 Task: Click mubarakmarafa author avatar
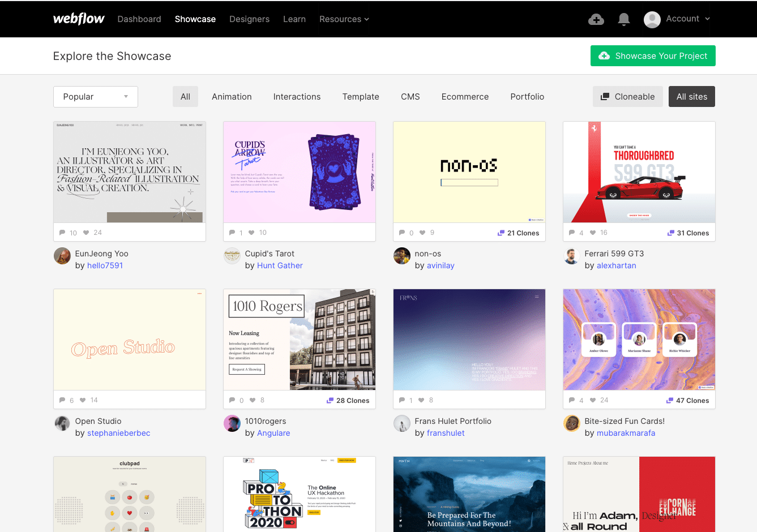pos(572,423)
